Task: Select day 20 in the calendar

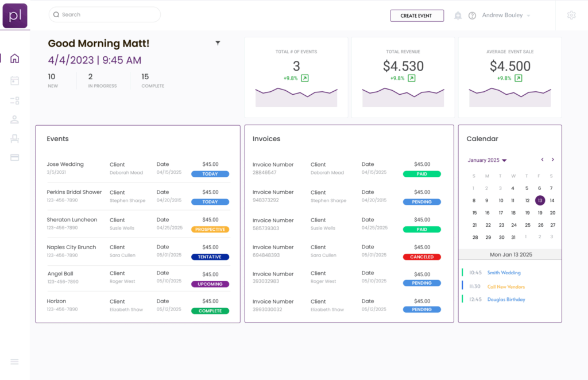Action: pyautogui.click(x=552, y=213)
